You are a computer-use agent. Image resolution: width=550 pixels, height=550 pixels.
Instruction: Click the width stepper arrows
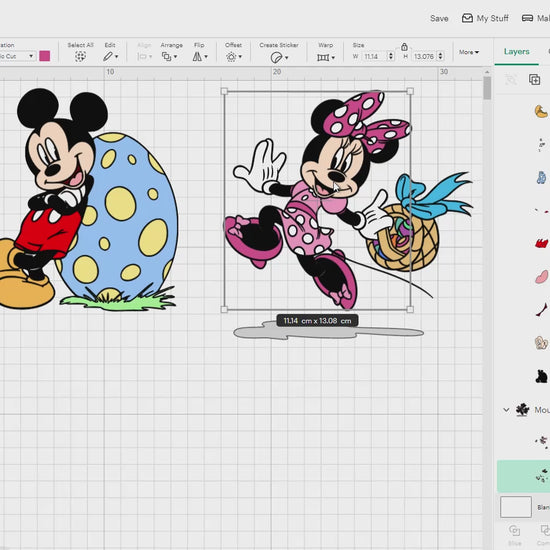391,56
